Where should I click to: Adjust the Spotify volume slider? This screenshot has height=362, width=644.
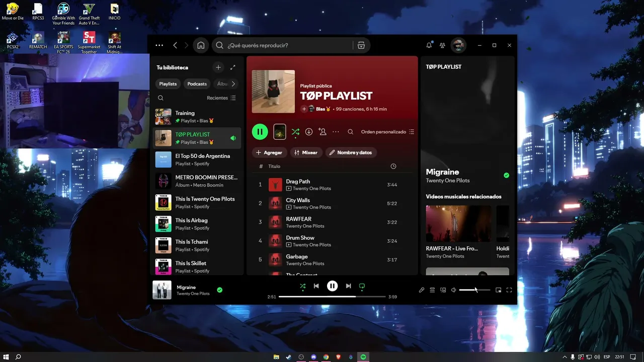[x=474, y=290]
